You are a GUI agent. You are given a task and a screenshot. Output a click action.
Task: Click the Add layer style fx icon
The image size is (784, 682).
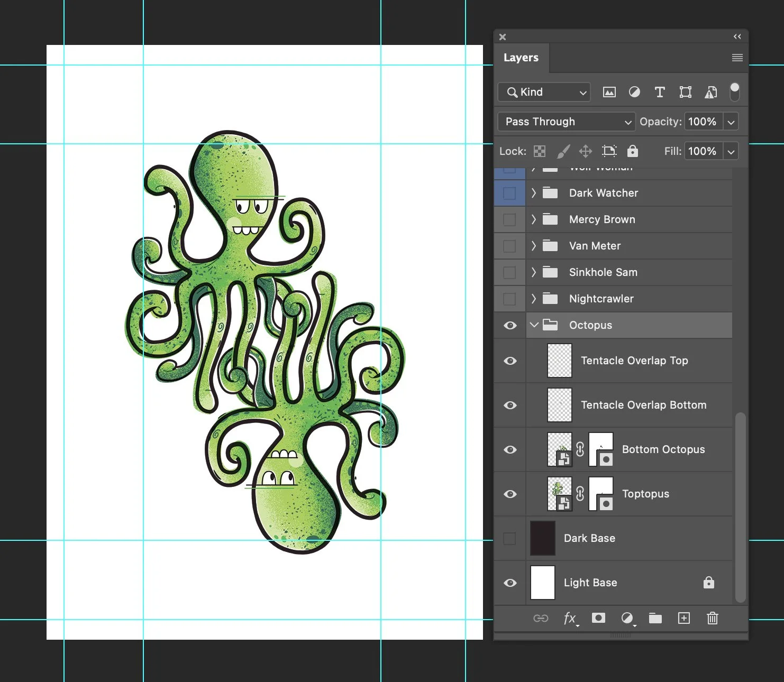pyautogui.click(x=571, y=619)
